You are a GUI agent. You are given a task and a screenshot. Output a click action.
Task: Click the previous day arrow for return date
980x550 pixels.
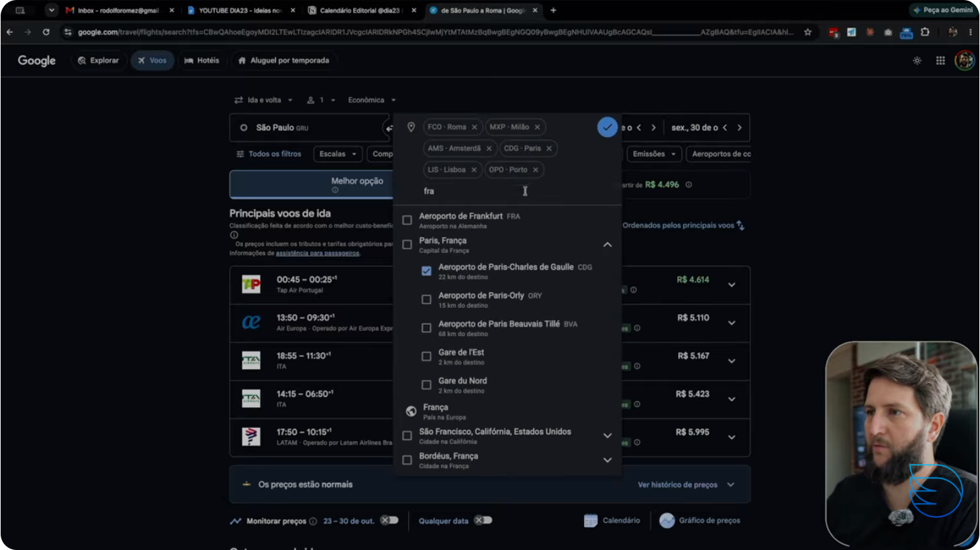pos(725,127)
